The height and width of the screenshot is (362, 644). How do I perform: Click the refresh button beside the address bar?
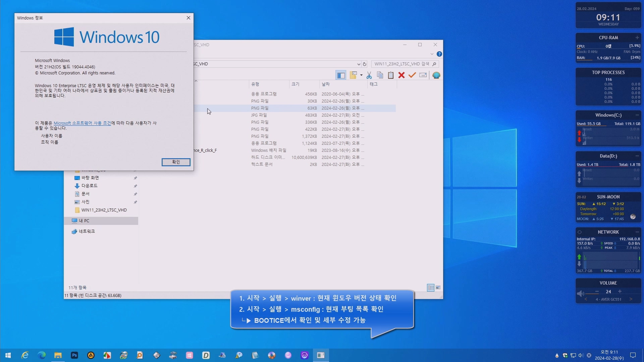[365, 64]
